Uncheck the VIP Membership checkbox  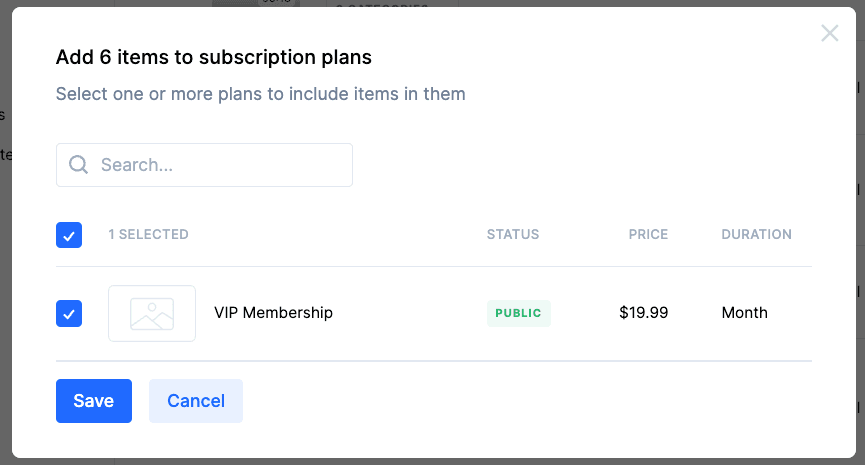point(69,313)
